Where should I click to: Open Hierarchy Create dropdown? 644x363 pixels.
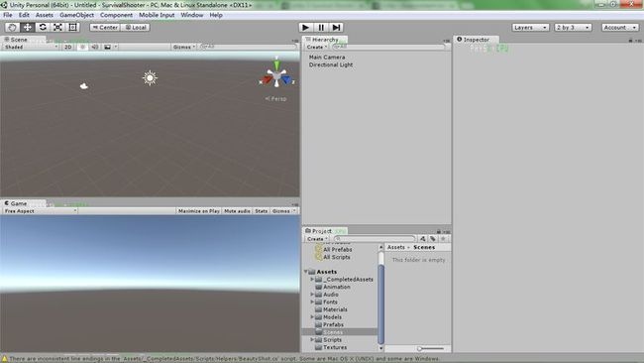pyautogui.click(x=317, y=47)
